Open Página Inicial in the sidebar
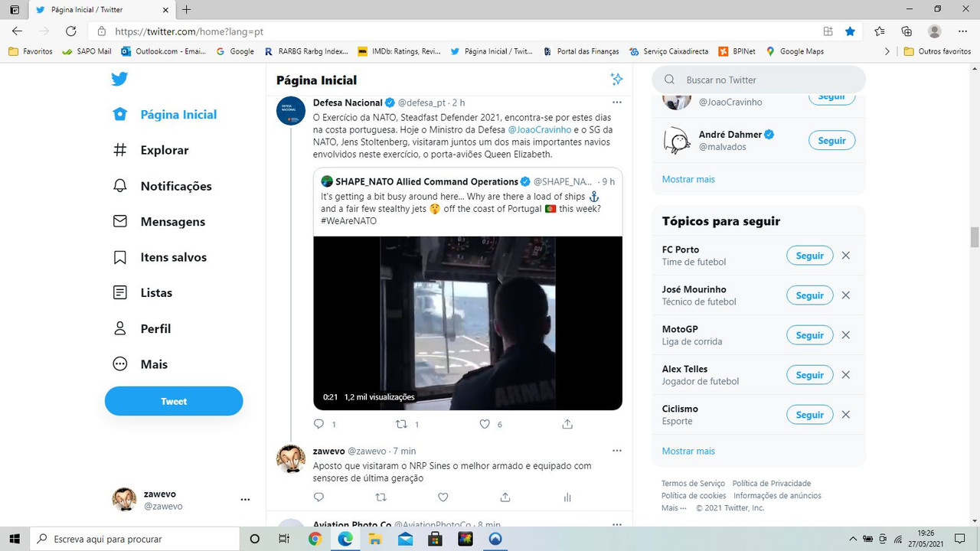980x551 pixels. 165,115
